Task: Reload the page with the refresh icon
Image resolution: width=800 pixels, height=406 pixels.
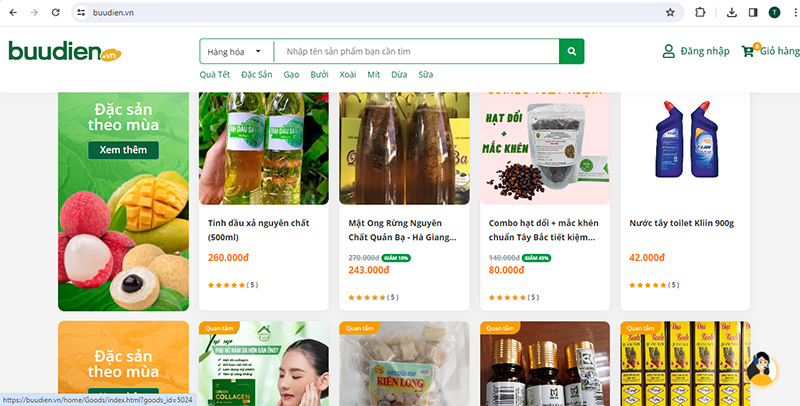Action: pyautogui.click(x=56, y=12)
